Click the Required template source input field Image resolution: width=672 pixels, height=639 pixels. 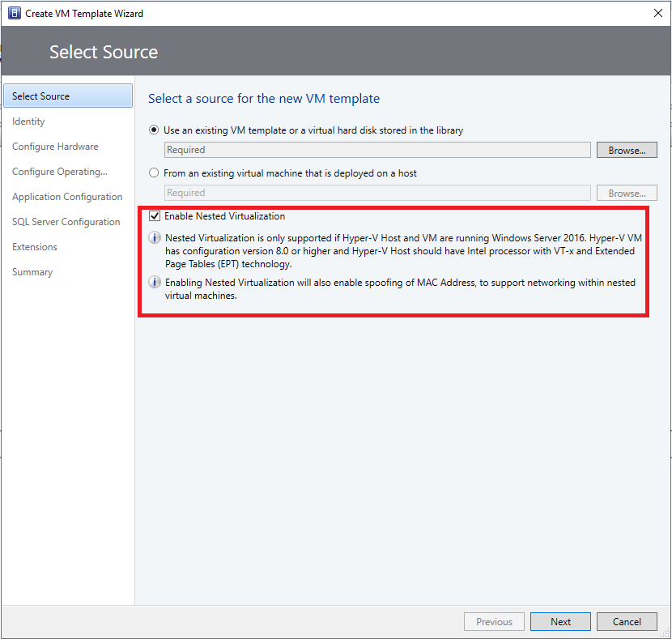pos(376,150)
